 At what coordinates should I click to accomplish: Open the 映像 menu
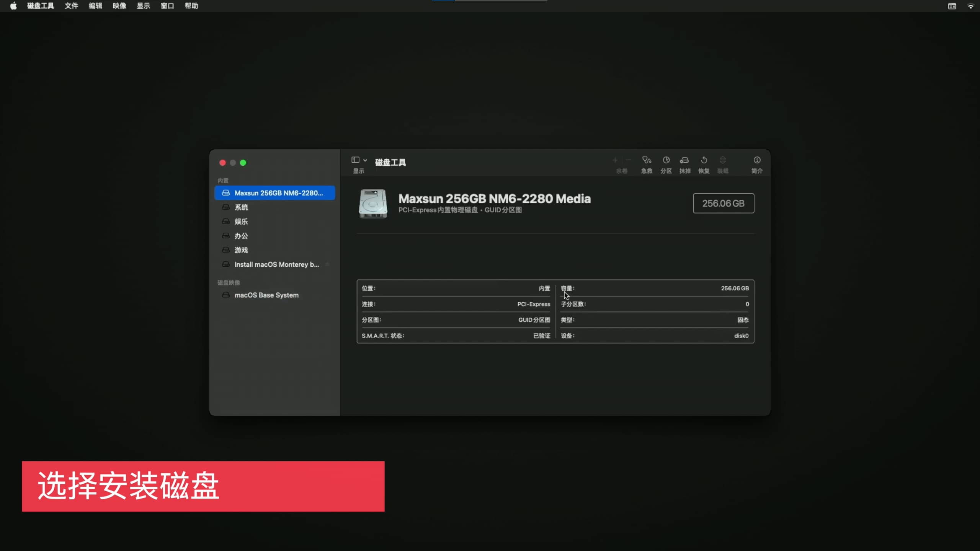pyautogui.click(x=119, y=6)
